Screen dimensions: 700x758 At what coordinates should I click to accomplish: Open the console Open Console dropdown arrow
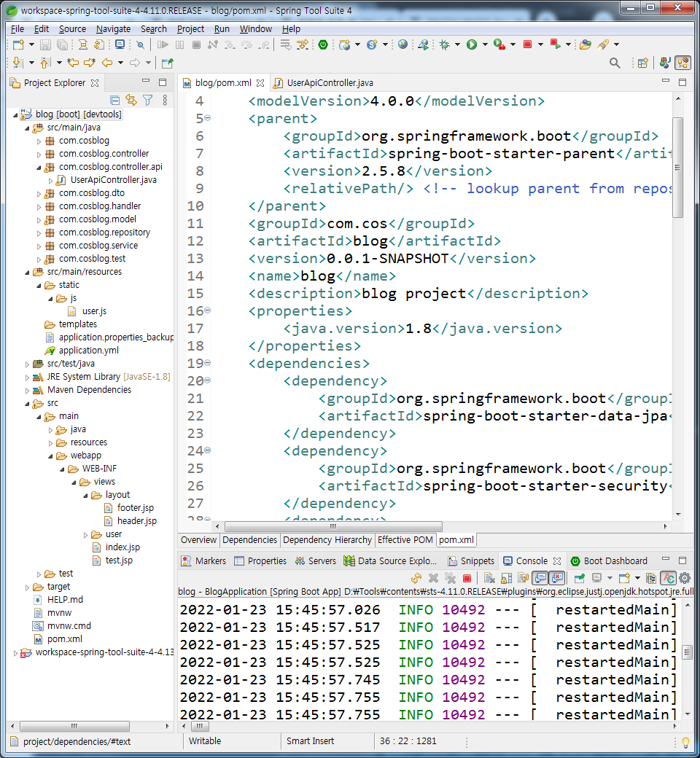coord(637,578)
